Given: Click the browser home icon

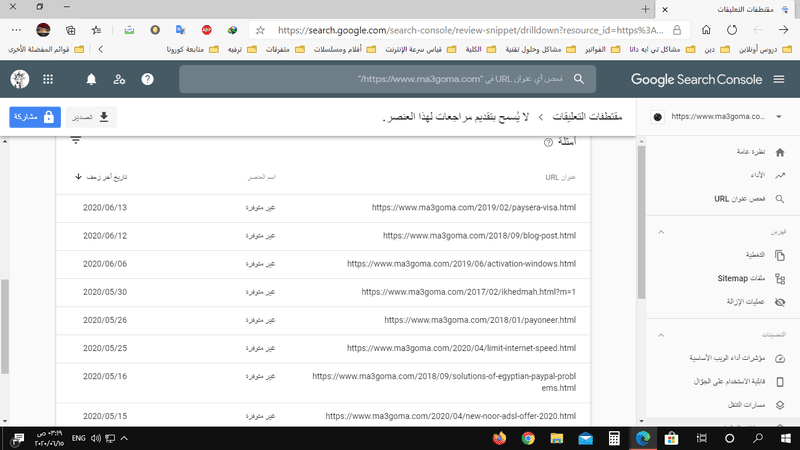Looking at the screenshot, I should 706,30.
